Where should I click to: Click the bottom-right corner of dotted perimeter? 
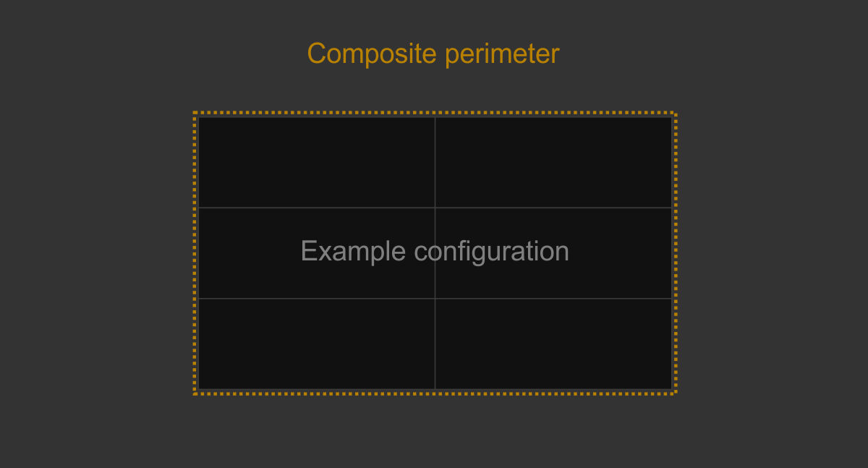(x=675, y=393)
